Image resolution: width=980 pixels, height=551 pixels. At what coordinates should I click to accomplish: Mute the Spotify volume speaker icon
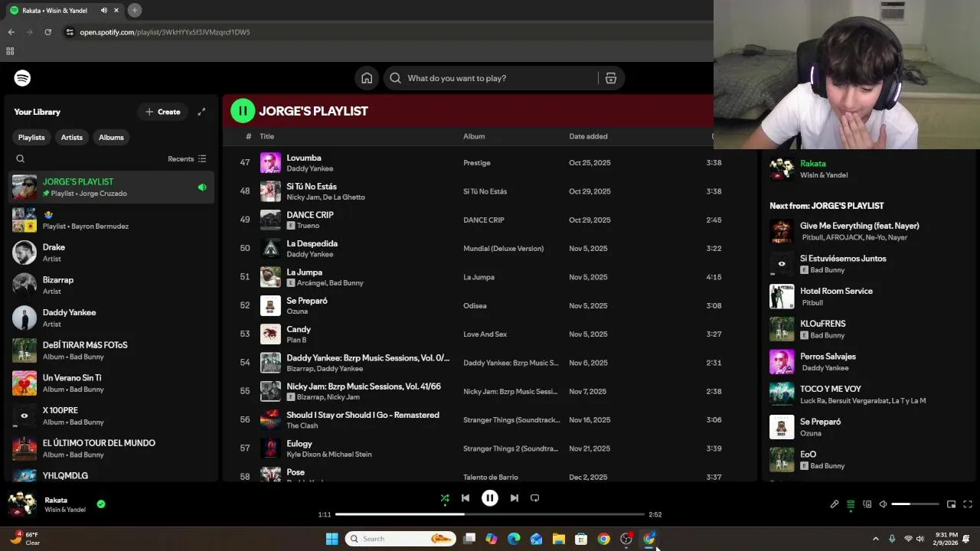pyautogui.click(x=884, y=504)
